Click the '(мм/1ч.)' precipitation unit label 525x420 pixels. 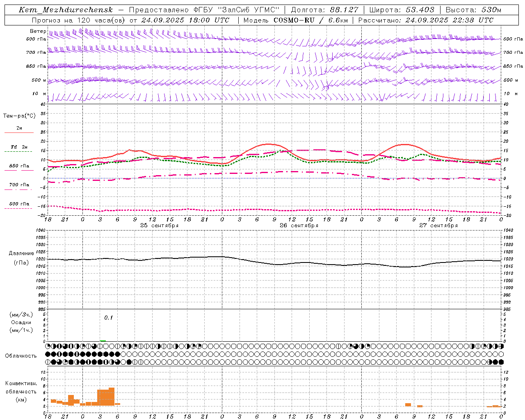coord(21,330)
